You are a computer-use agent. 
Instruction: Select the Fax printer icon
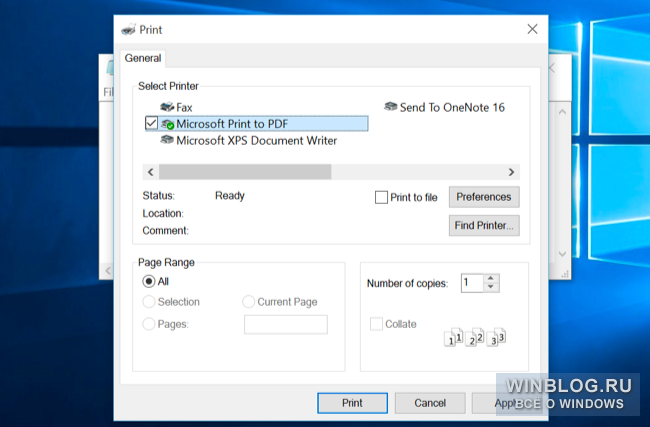tap(167, 107)
